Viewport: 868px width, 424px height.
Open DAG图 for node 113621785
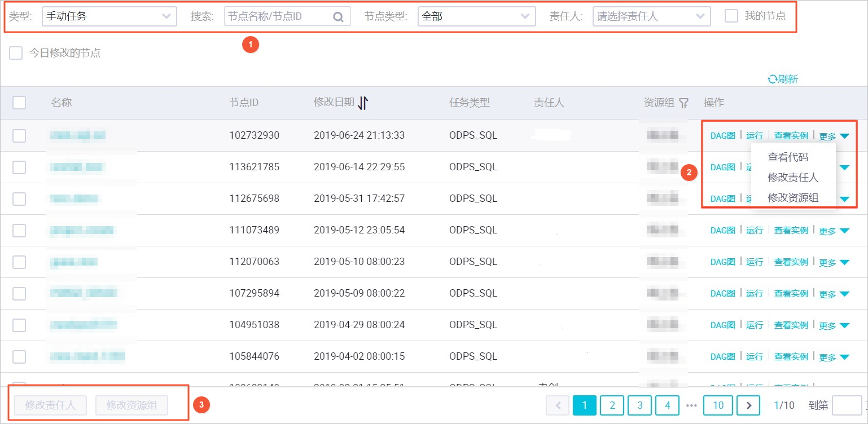coord(723,167)
